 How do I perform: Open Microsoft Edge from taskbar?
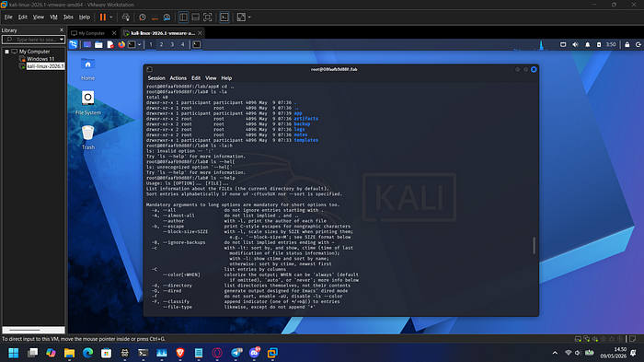pyautogui.click(x=88, y=353)
